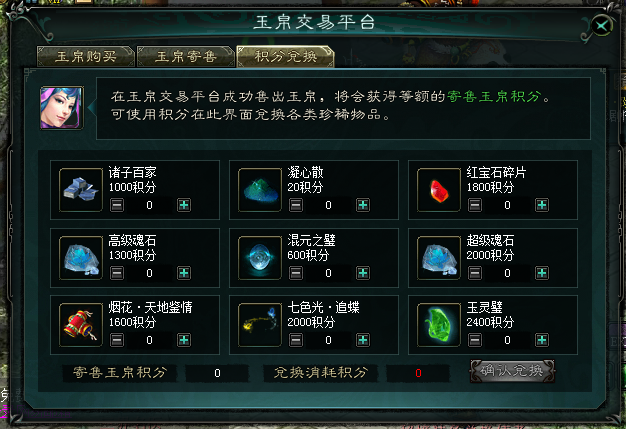This screenshot has height=429, width=626.
Task: Select the 凝心散 green powder icon
Action: [x=260, y=190]
